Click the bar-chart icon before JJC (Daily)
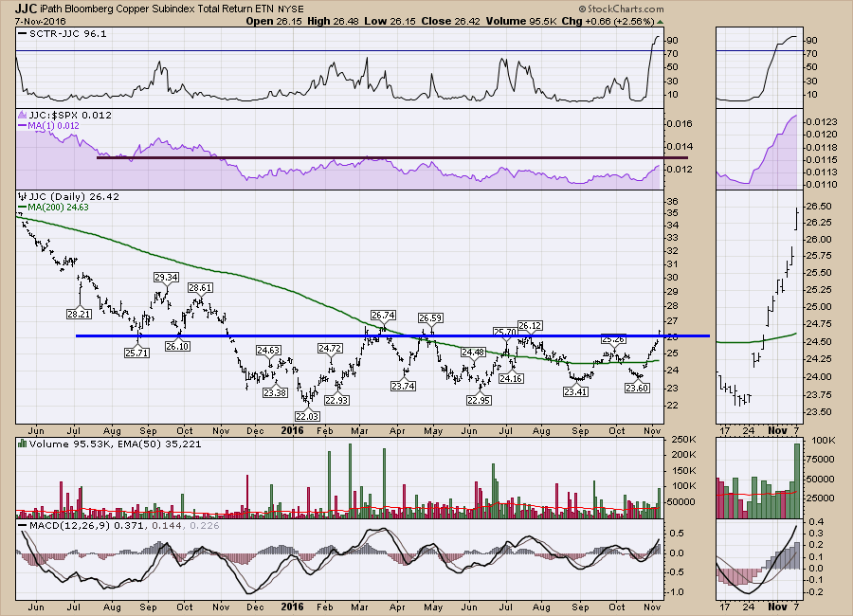This screenshot has height=616, width=853. [22, 196]
